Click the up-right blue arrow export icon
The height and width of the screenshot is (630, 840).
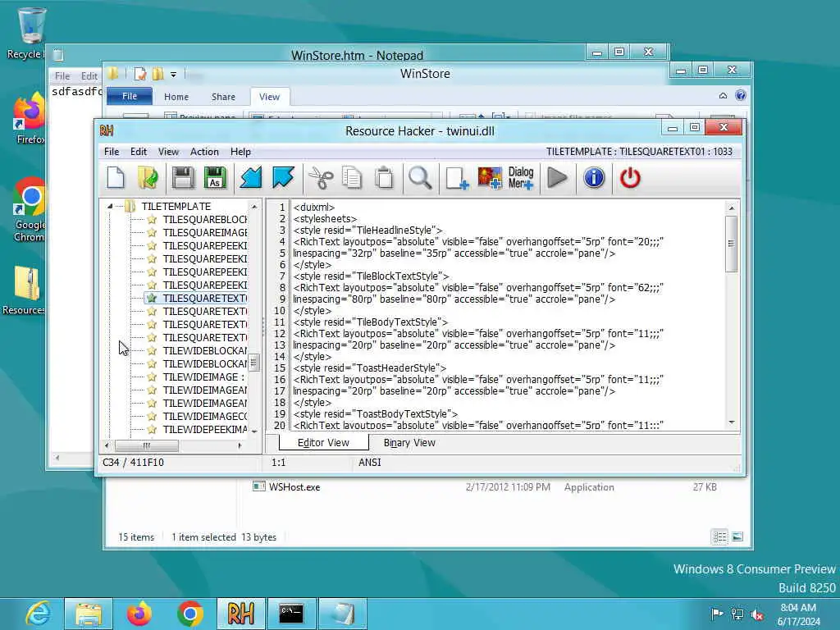[x=283, y=178]
